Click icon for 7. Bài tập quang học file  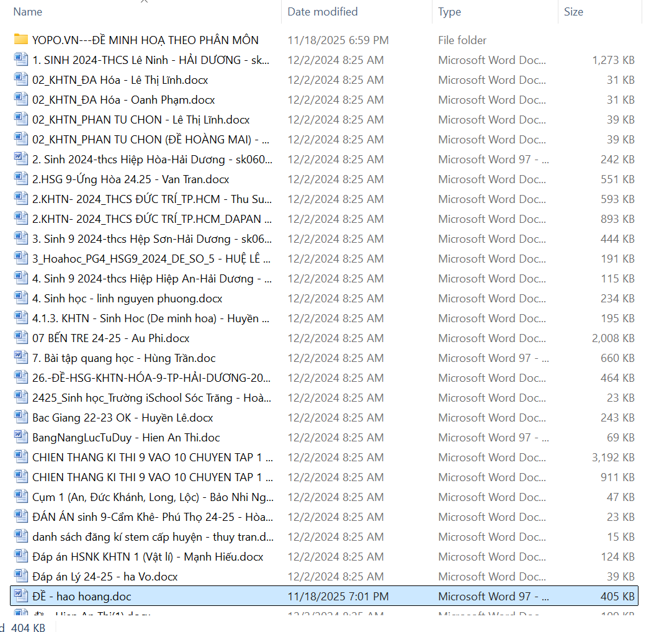click(x=21, y=358)
